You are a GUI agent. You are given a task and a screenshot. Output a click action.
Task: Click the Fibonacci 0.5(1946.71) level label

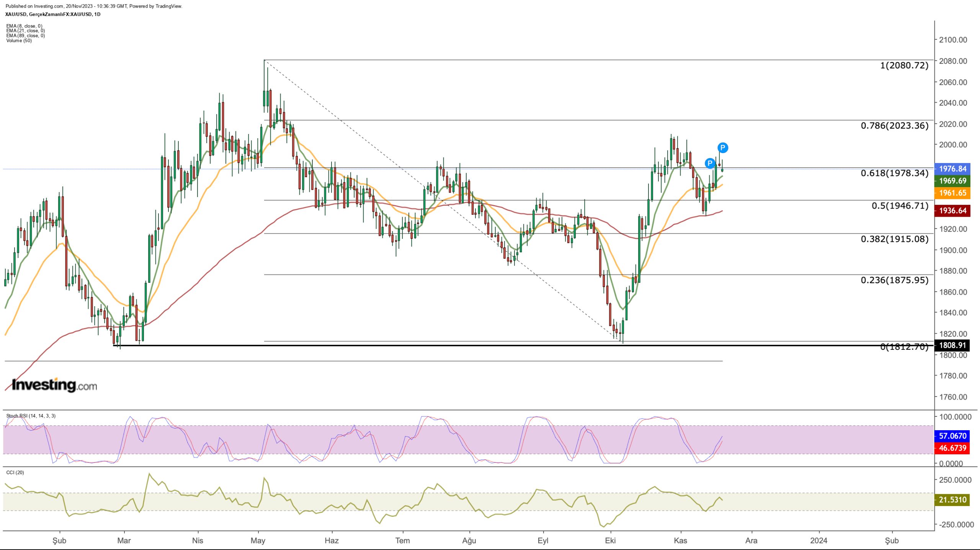900,206
